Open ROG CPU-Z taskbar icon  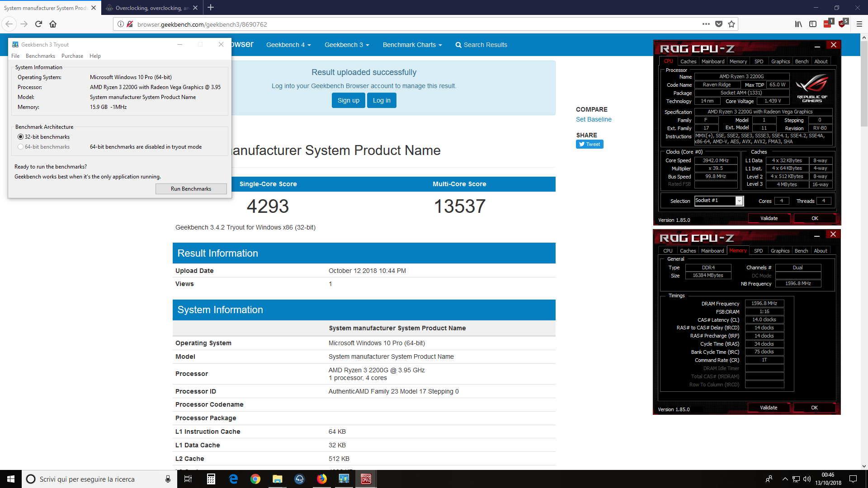click(366, 479)
